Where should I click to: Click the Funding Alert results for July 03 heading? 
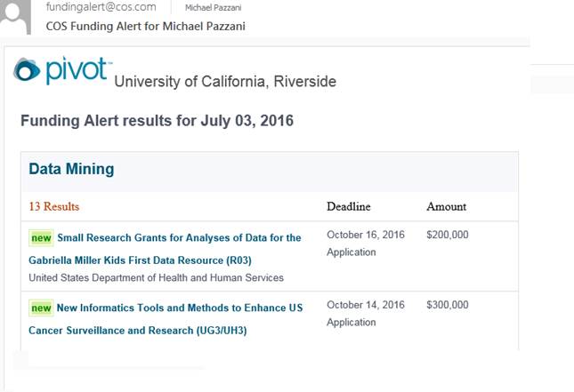click(x=157, y=121)
